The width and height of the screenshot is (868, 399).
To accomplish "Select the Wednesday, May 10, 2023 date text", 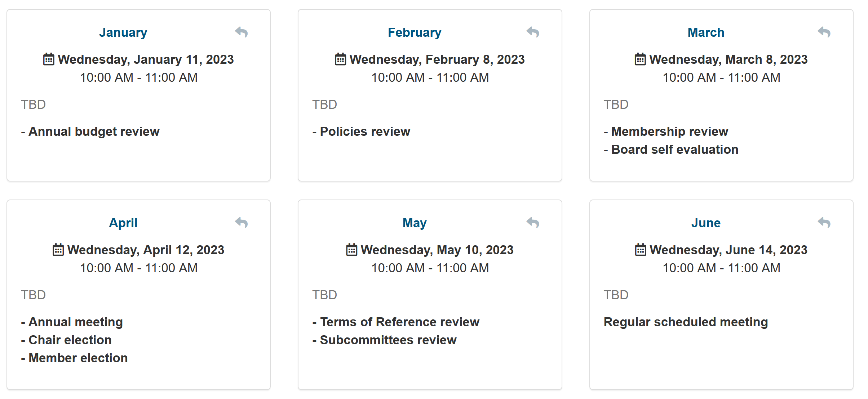I will 437,250.
